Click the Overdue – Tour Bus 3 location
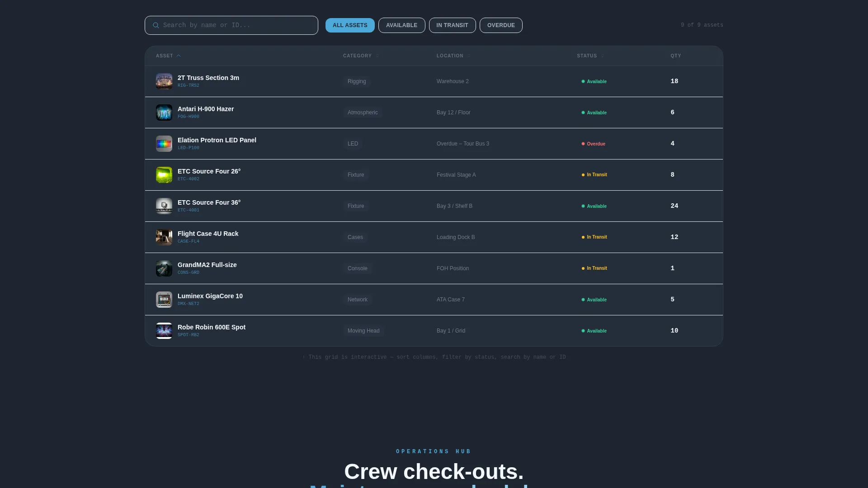This screenshot has height=488, width=868. tap(463, 144)
